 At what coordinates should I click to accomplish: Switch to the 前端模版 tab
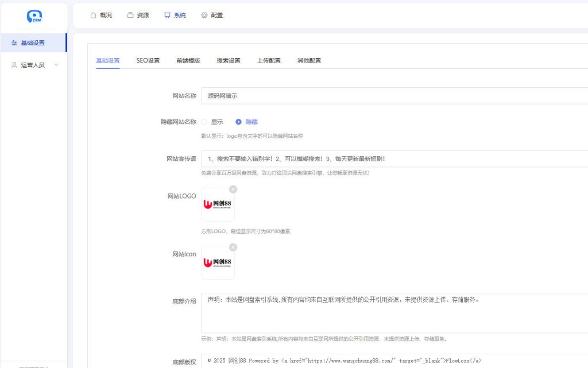pos(188,60)
